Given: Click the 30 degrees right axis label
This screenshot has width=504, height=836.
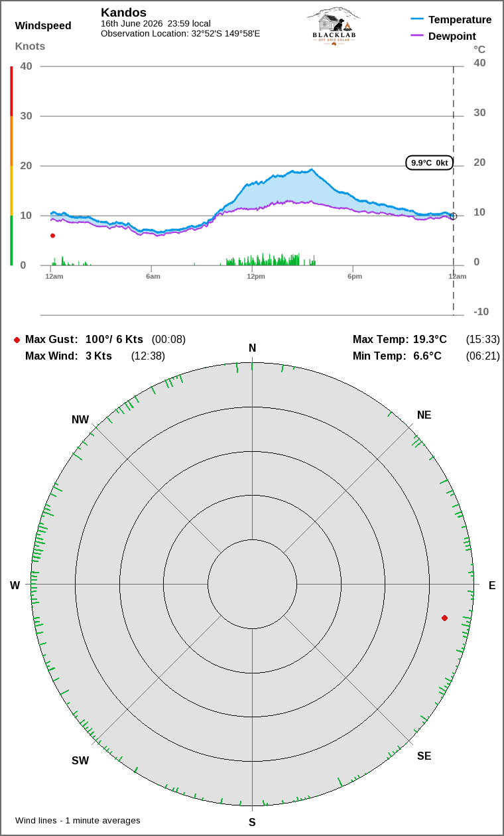Looking at the screenshot, I should 480,113.
